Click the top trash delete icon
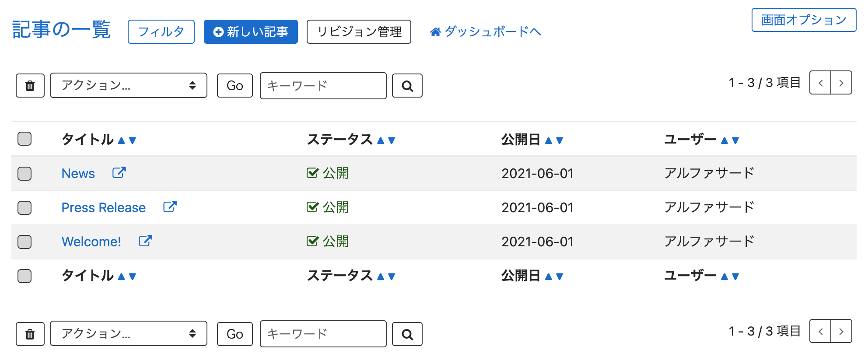868x357 pixels. [x=30, y=85]
